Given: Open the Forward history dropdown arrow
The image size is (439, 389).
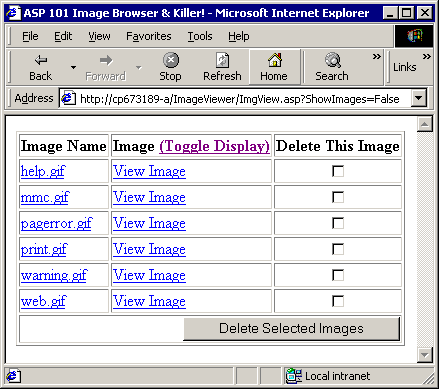Looking at the screenshot, I should (139, 67).
